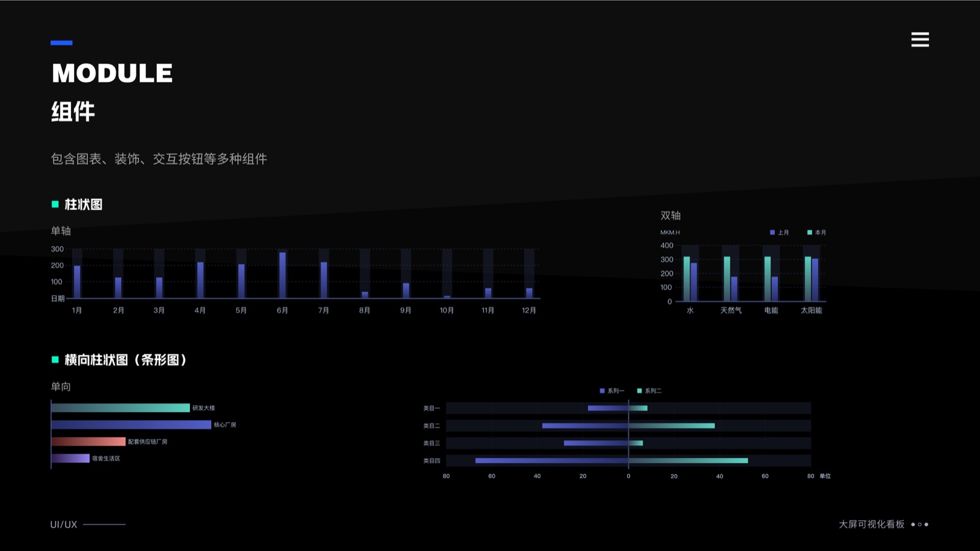Screen dimensions: 980x551
Task: Select the 7月 bar in single-axis chart
Action: click(323, 280)
